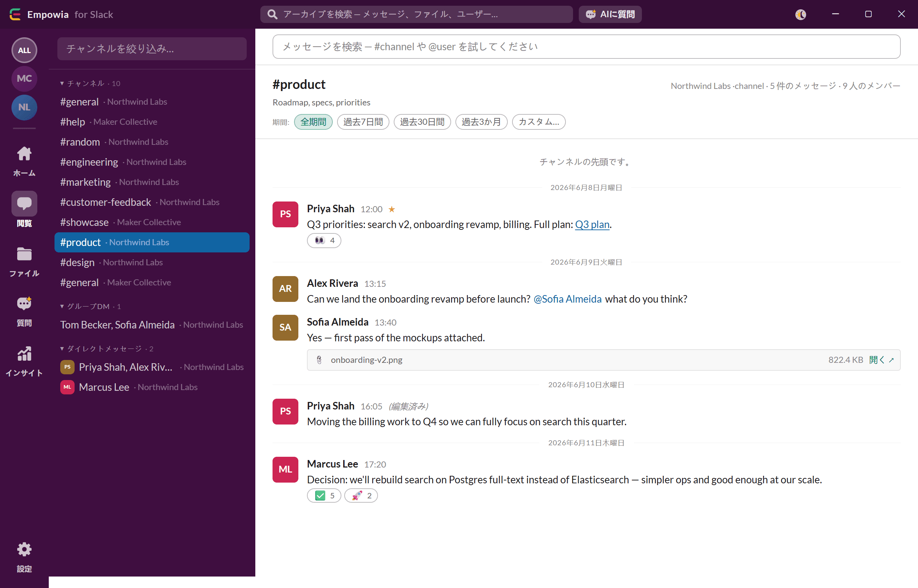Select the 過去30日間 period filter
The height and width of the screenshot is (588, 918).
tap(422, 122)
